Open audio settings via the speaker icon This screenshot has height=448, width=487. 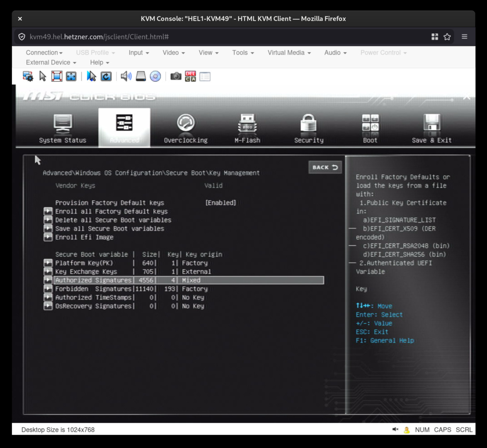click(125, 76)
